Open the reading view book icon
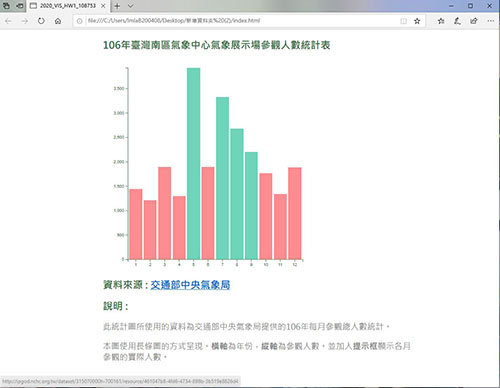Image resolution: width=500 pixels, height=388 pixels. click(x=403, y=21)
